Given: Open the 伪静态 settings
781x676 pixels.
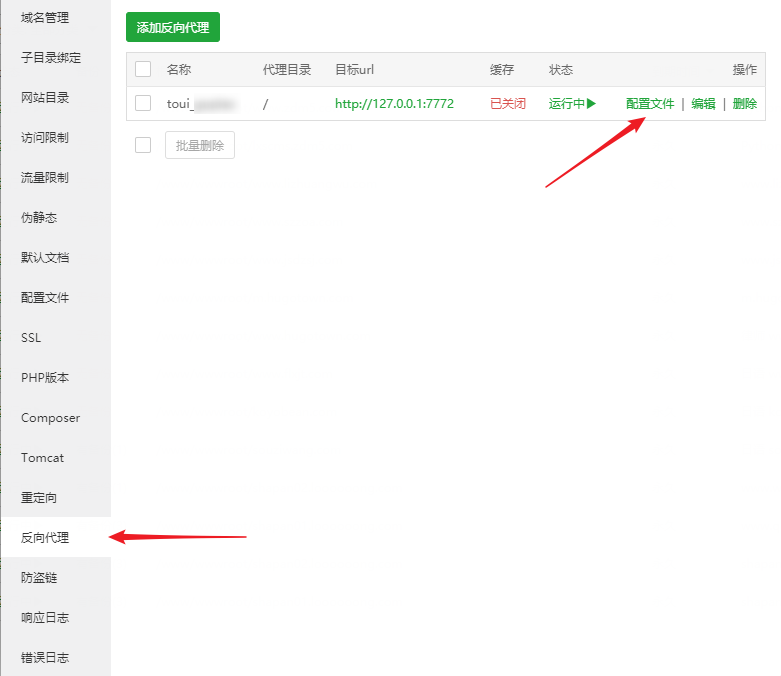Looking at the screenshot, I should (39, 218).
